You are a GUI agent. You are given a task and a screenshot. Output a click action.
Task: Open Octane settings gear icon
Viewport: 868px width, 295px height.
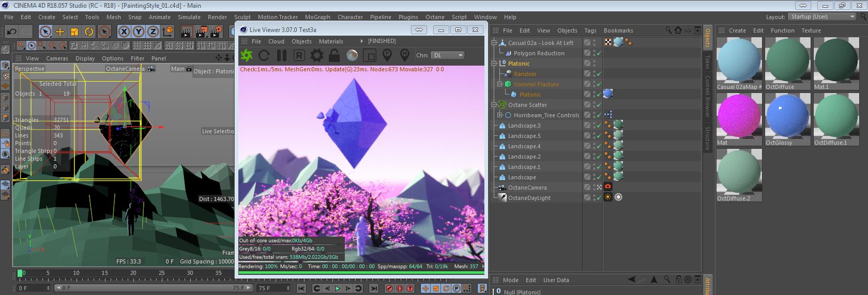tap(317, 55)
